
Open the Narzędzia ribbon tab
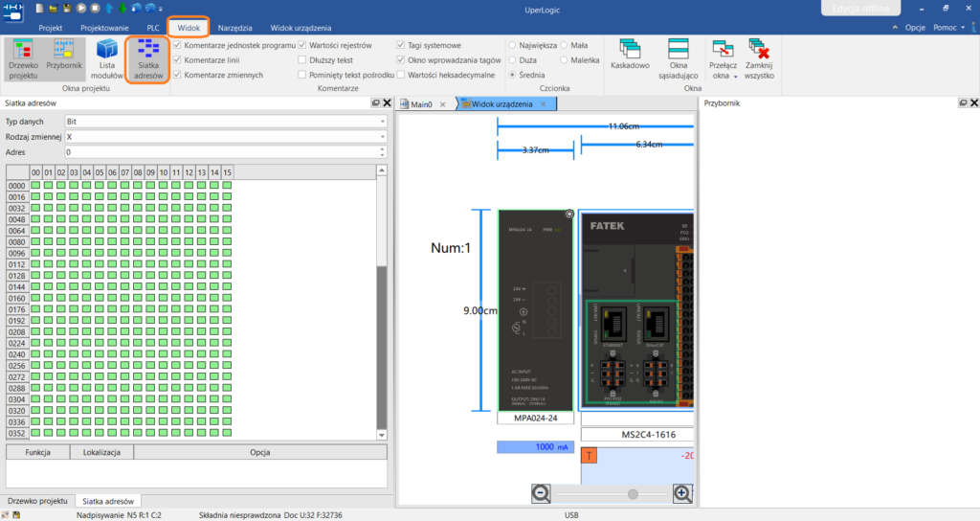click(235, 28)
